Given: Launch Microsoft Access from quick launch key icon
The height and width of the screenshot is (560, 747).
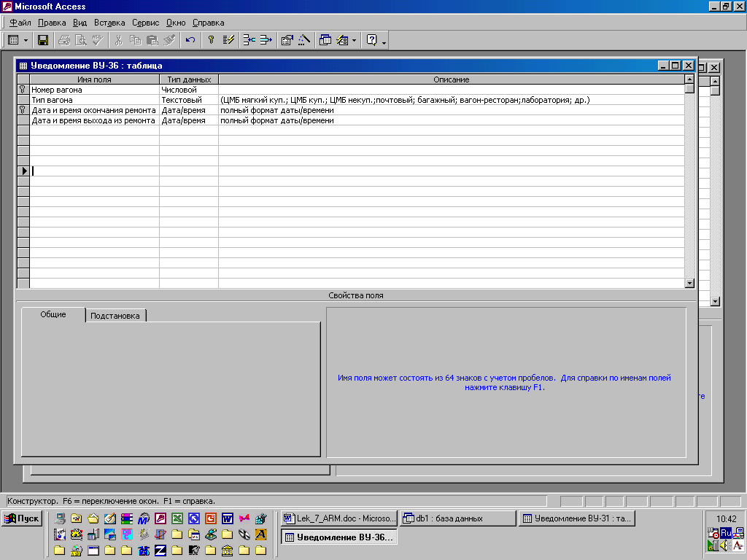Looking at the screenshot, I should 160,518.
